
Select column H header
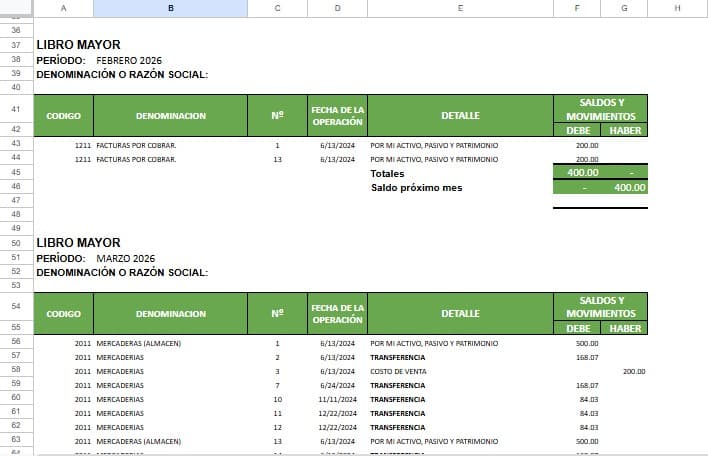point(677,8)
